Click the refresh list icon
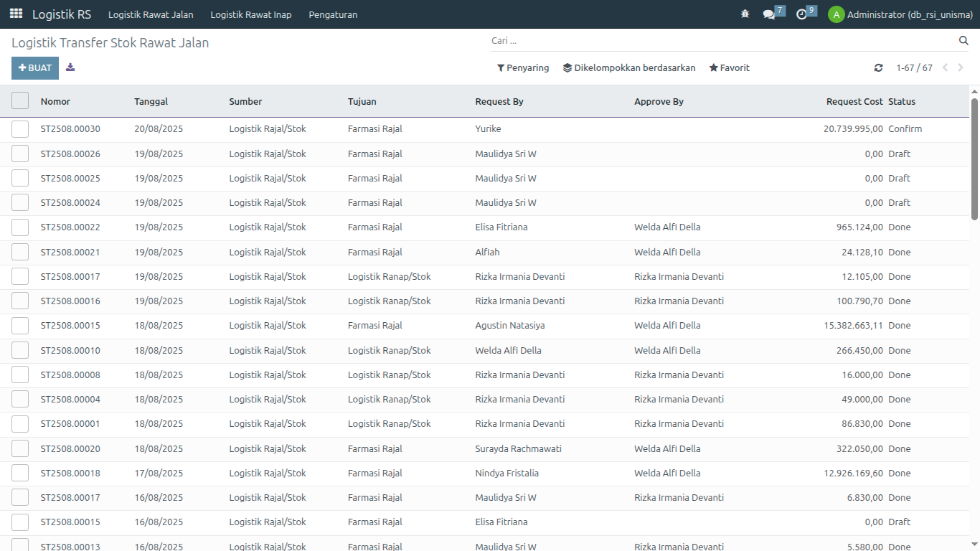The height and width of the screenshot is (551, 980). [x=878, y=68]
